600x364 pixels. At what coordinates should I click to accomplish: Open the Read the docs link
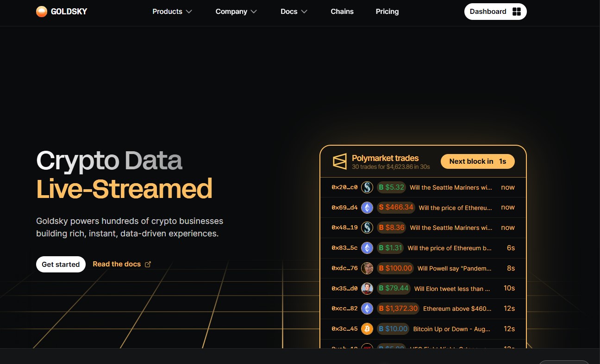(122, 264)
